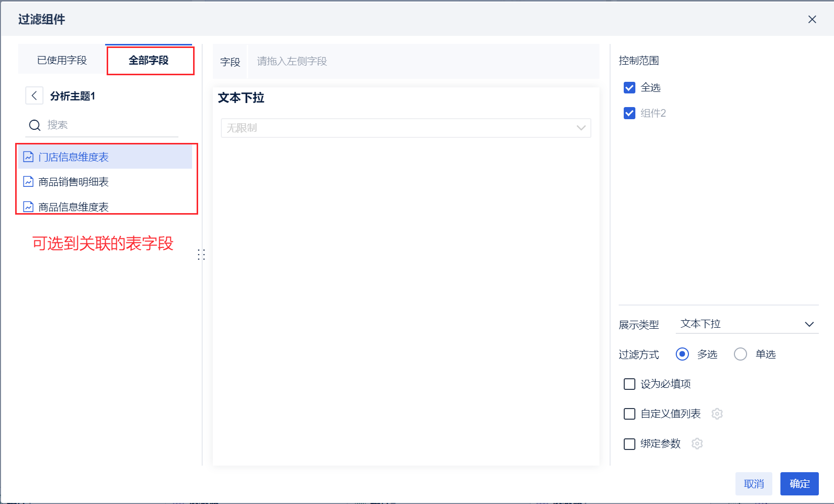Click the 过滤组件 dialog title
Image resolution: width=834 pixels, height=504 pixels.
click(42, 19)
